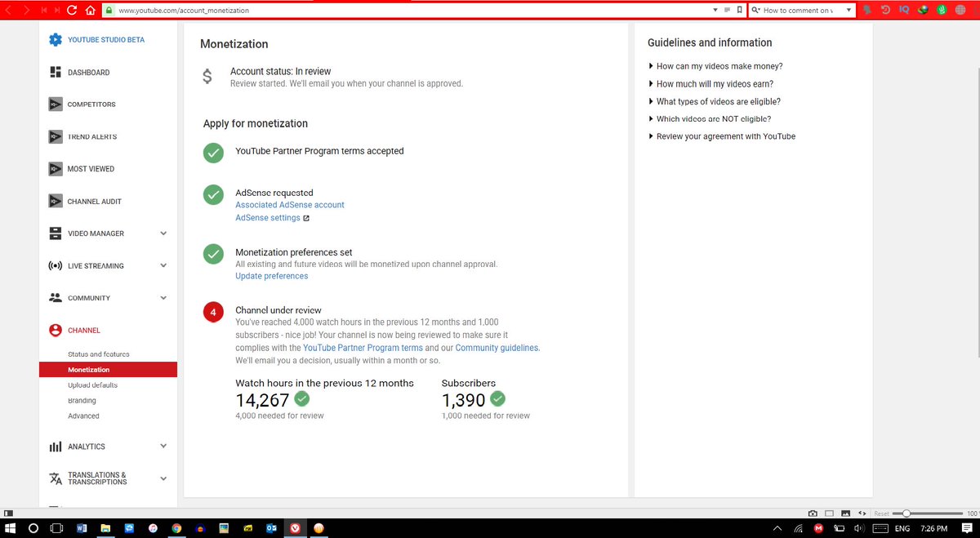Expand the Community section chevron
The width and height of the screenshot is (980, 538).
pyautogui.click(x=163, y=298)
